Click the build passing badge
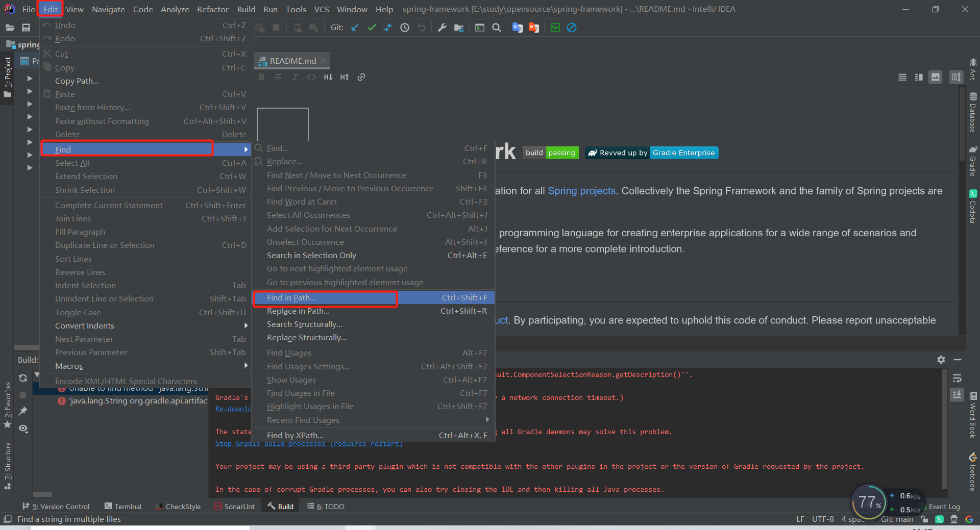The image size is (980, 530). tap(551, 153)
